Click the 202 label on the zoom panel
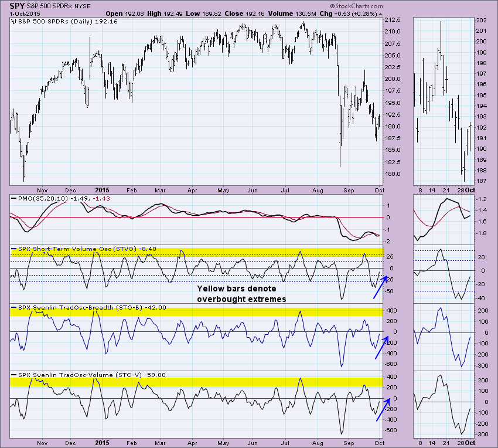 point(482,21)
